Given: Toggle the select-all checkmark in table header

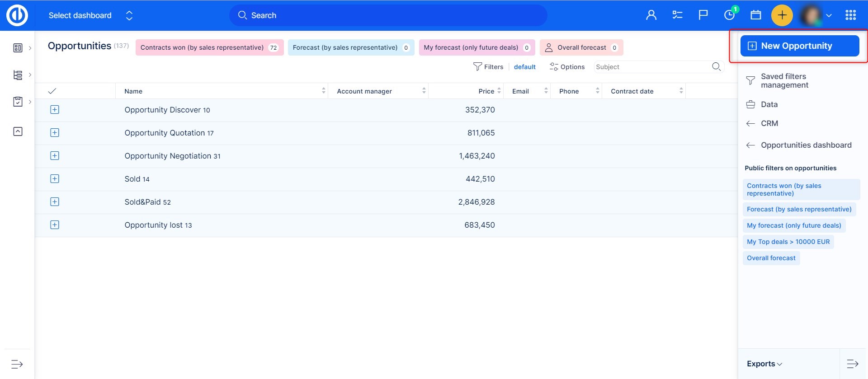Looking at the screenshot, I should pyautogui.click(x=52, y=91).
